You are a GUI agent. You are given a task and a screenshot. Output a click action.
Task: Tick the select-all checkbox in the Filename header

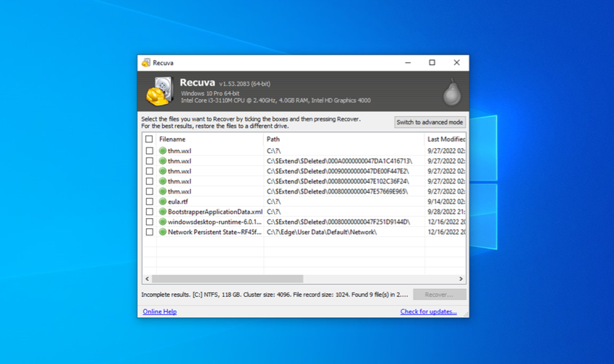coord(149,139)
